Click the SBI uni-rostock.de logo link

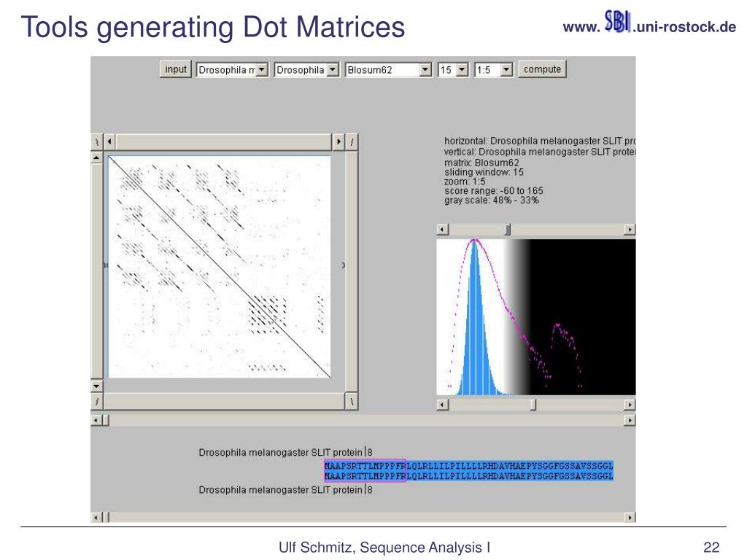tap(649, 23)
